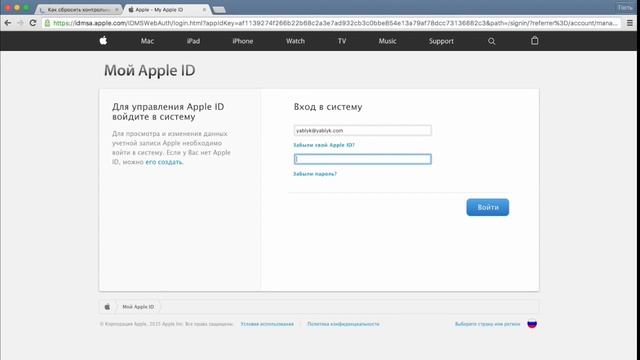Image resolution: width=640 pixels, height=360 pixels.
Task: Click the browser forward arrow
Action: click(x=20, y=23)
